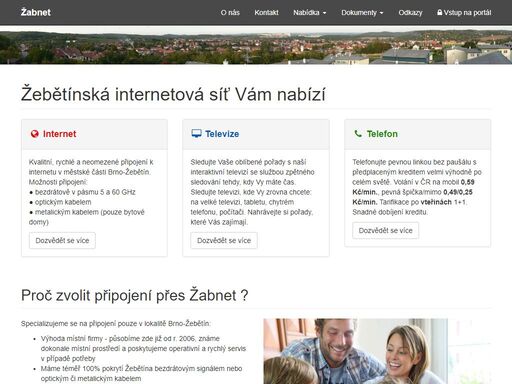The height and width of the screenshot is (384, 512).
Task: Click the Žebětín panorama banner image
Action: click(x=256, y=46)
